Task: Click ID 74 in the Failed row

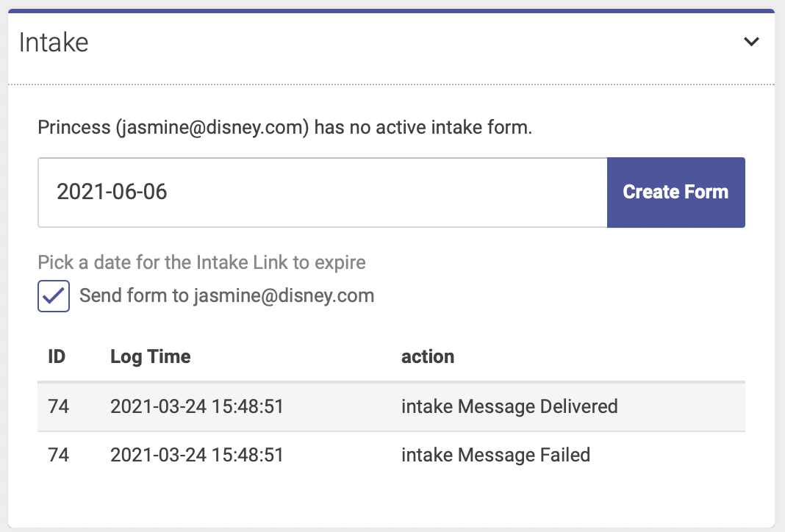Action: pos(59,455)
